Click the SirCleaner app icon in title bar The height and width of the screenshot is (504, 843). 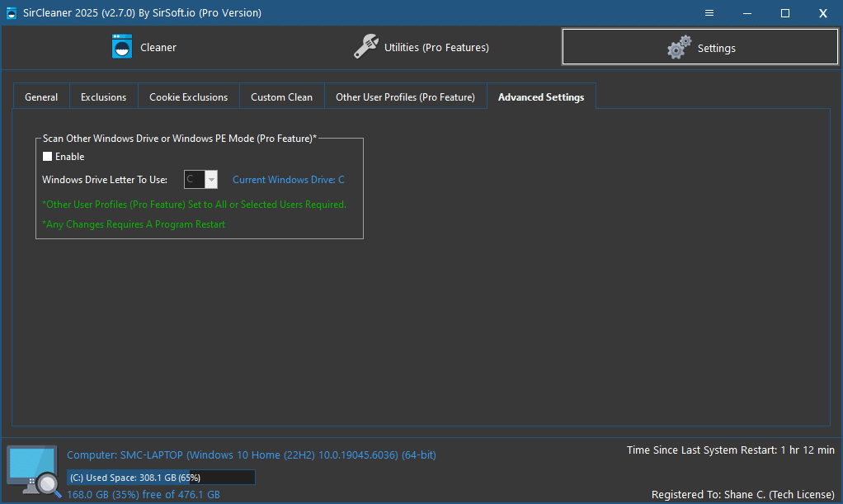12,13
